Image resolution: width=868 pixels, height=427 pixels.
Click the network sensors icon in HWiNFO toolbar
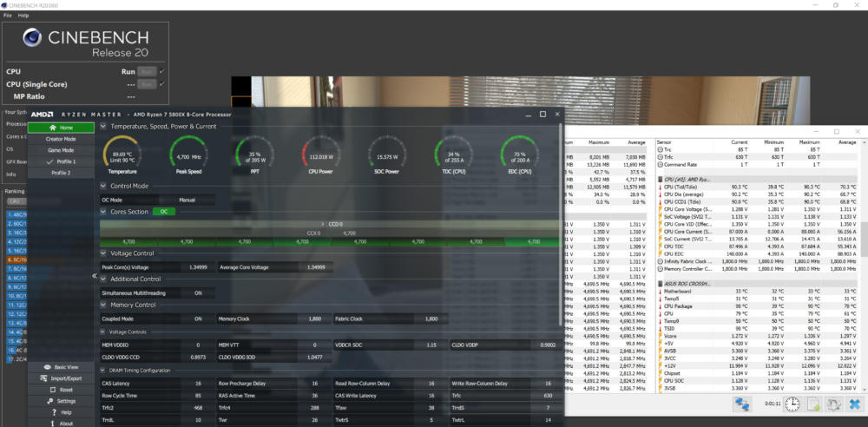click(741, 404)
